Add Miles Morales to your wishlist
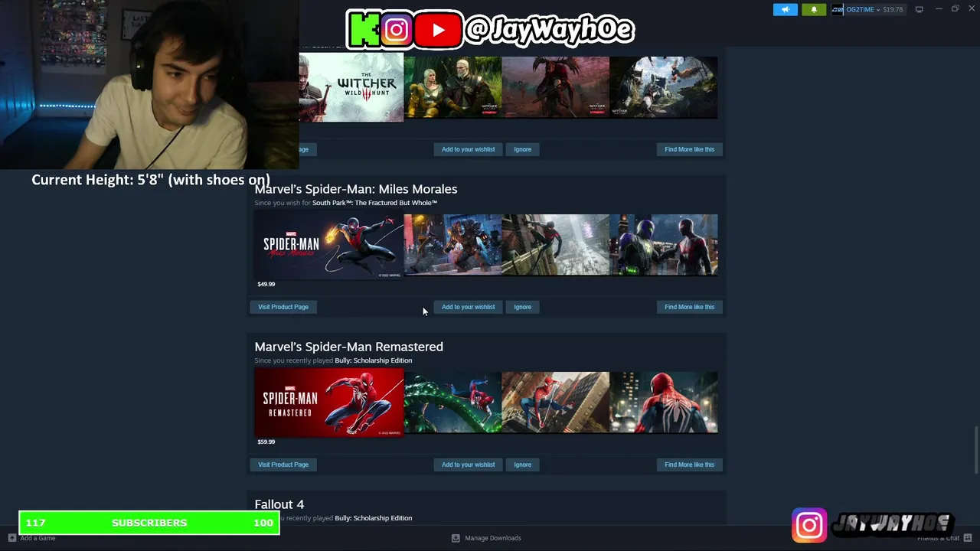This screenshot has width=980, height=551. (468, 307)
